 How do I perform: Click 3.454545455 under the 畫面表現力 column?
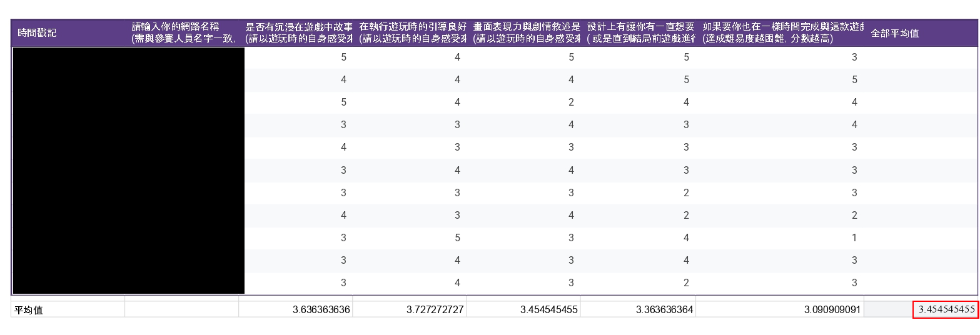(523, 309)
